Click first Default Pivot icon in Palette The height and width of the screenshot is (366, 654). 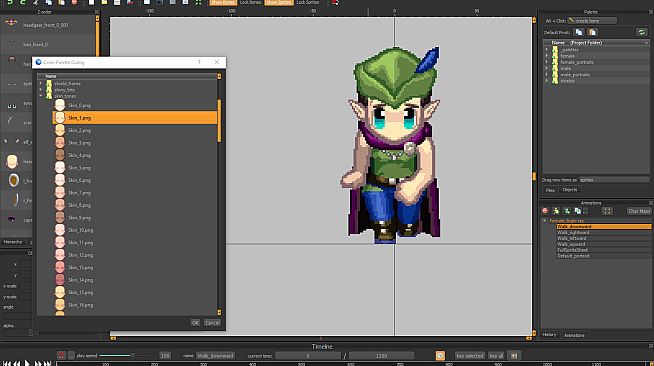579,32
